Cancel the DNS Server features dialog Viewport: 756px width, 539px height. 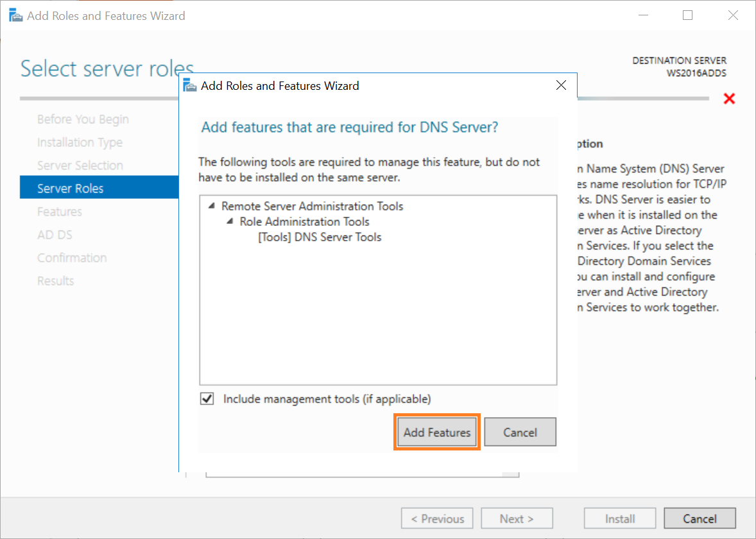[x=520, y=432]
